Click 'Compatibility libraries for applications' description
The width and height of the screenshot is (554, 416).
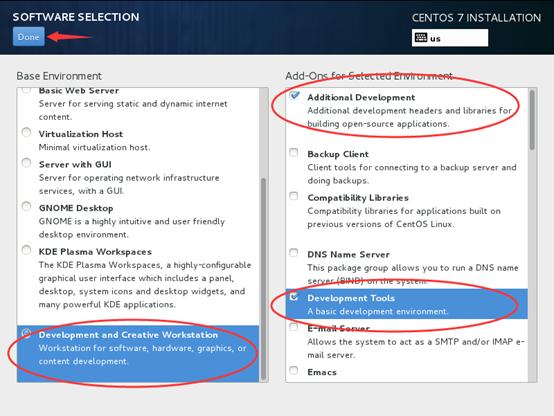click(x=404, y=217)
